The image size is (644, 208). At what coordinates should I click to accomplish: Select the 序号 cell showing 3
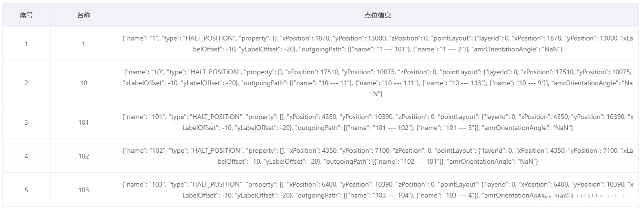pyautogui.click(x=26, y=122)
